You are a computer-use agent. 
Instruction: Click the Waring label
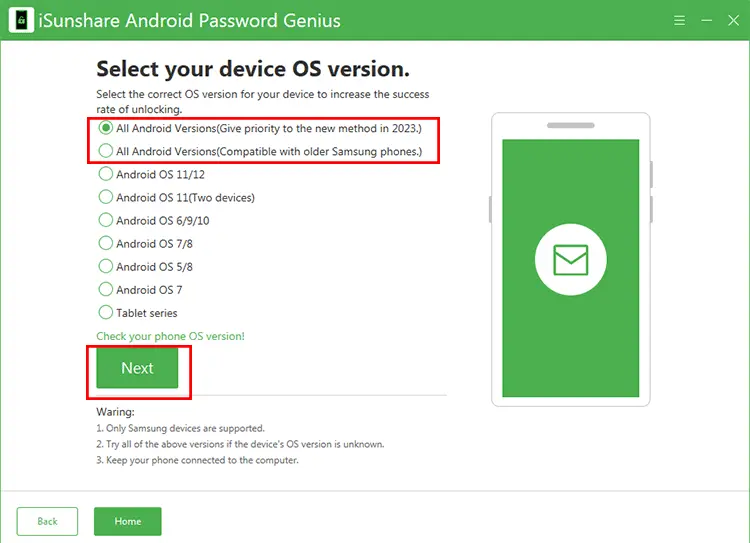115,412
